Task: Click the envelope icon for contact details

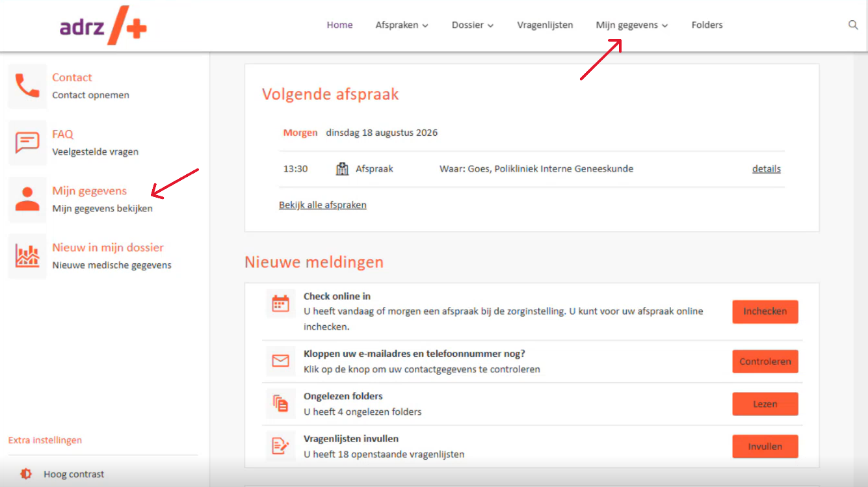Action: pos(280,361)
